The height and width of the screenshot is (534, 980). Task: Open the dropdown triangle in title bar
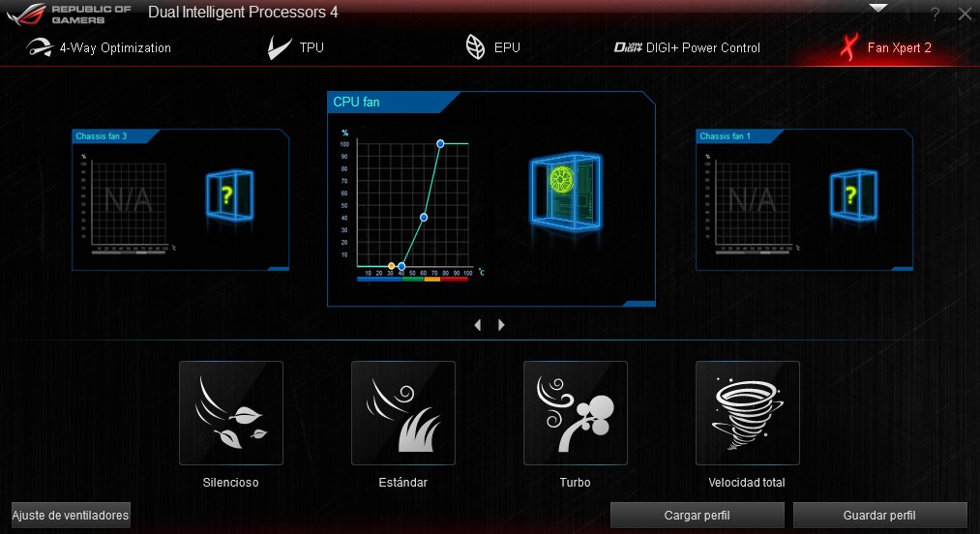point(878,8)
